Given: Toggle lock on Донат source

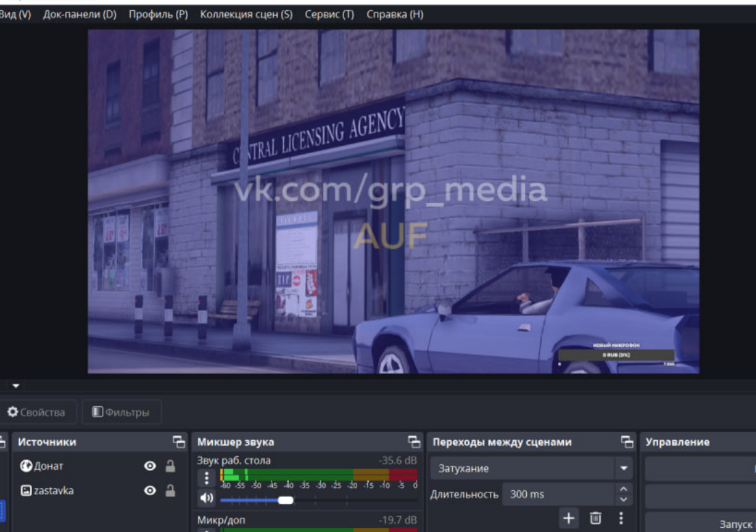Looking at the screenshot, I should [170, 466].
